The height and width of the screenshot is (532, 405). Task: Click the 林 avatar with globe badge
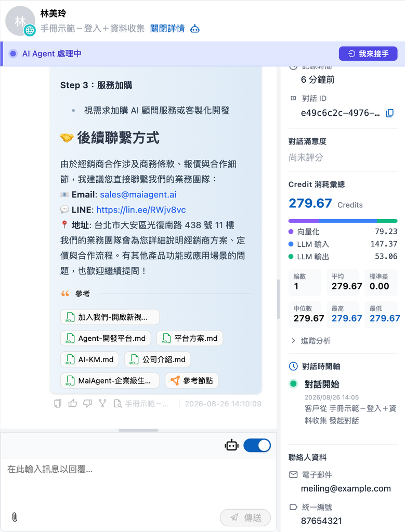[x=20, y=21]
